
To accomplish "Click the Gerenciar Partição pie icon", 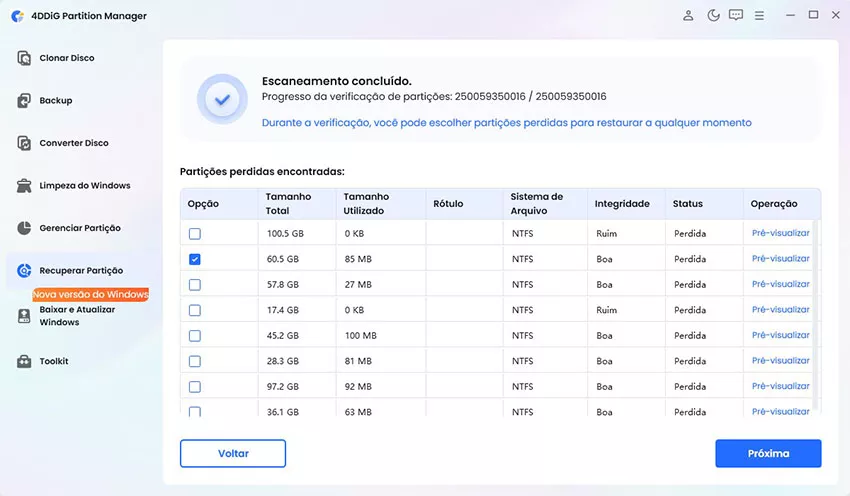I will pos(24,228).
